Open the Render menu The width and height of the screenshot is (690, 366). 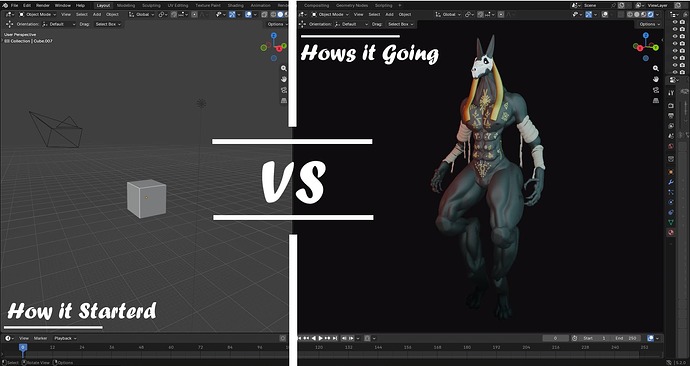coord(43,5)
